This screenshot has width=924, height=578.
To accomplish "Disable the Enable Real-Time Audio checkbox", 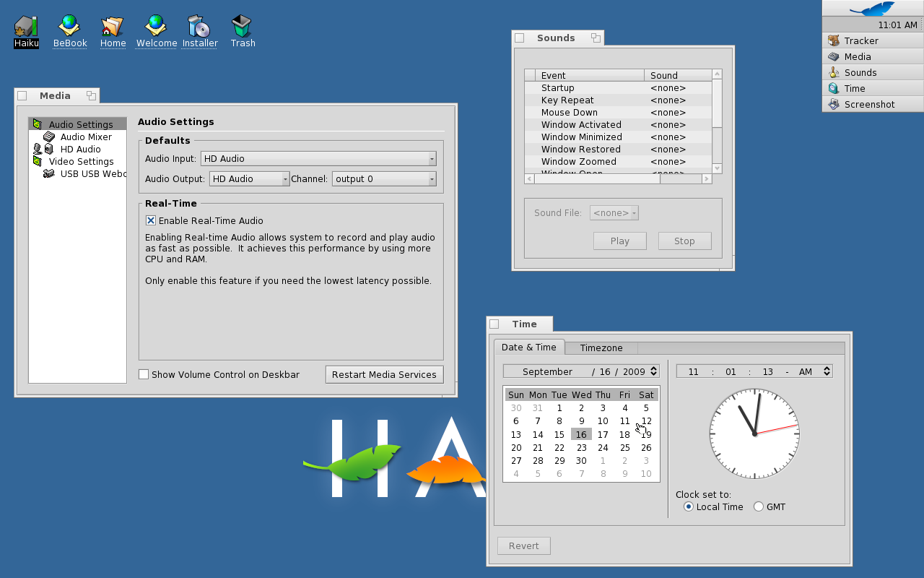I will coord(151,220).
